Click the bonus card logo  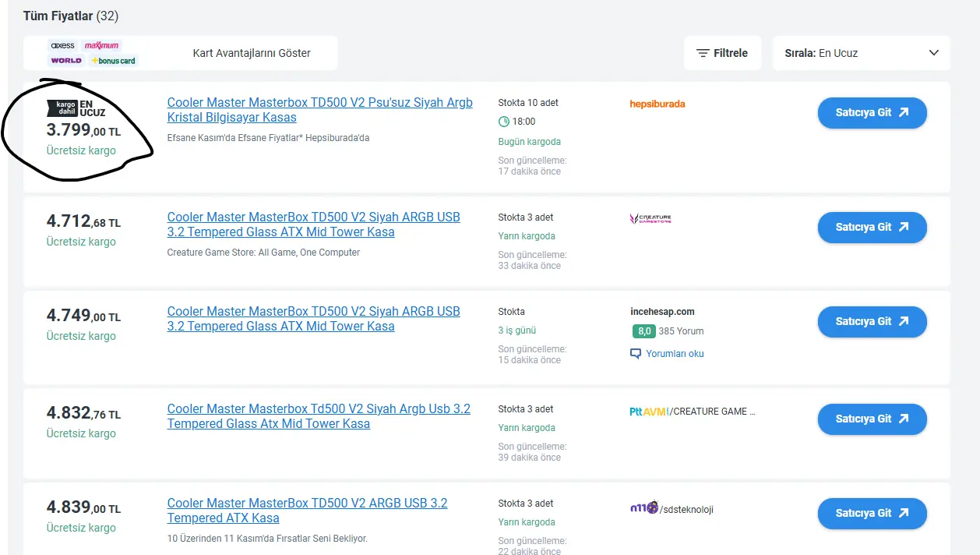[x=113, y=60]
